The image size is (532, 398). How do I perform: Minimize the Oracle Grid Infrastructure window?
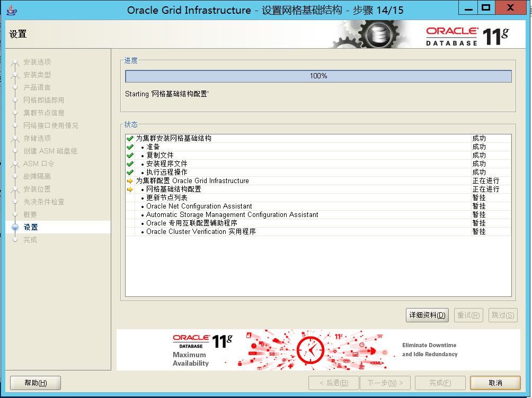click(468, 8)
